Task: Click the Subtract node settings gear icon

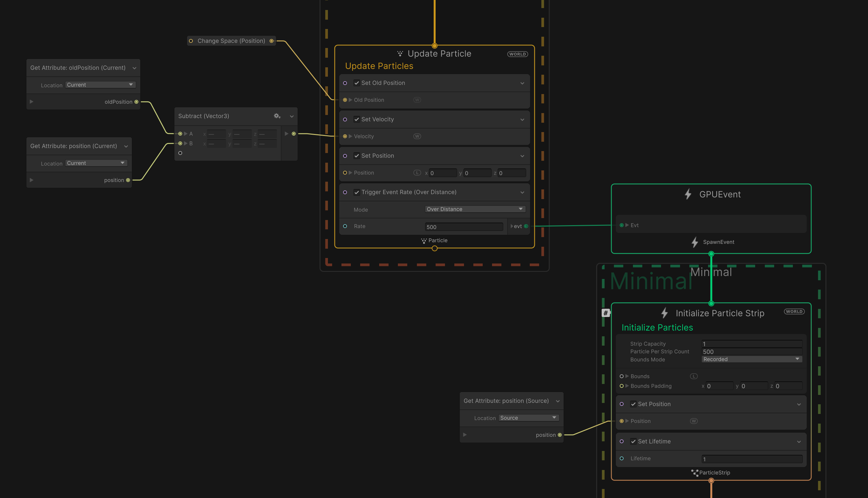Action: (277, 116)
